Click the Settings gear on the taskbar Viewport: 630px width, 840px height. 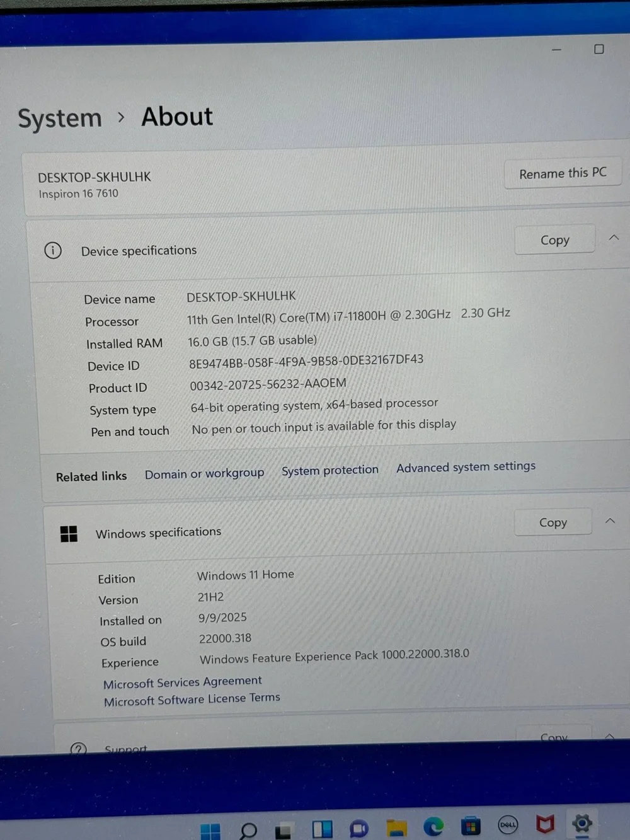tap(582, 822)
